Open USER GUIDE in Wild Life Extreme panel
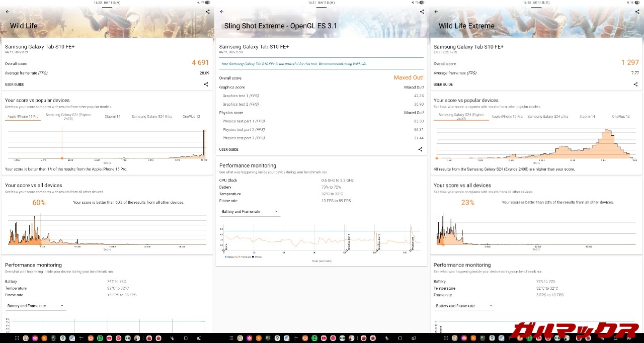Screen dimensions: 644x343 pos(443,84)
